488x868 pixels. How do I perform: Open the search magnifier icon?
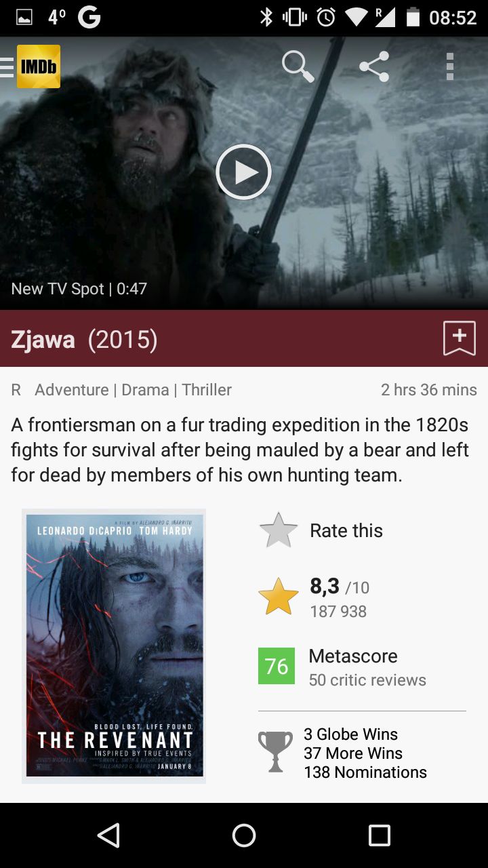[298, 66]
